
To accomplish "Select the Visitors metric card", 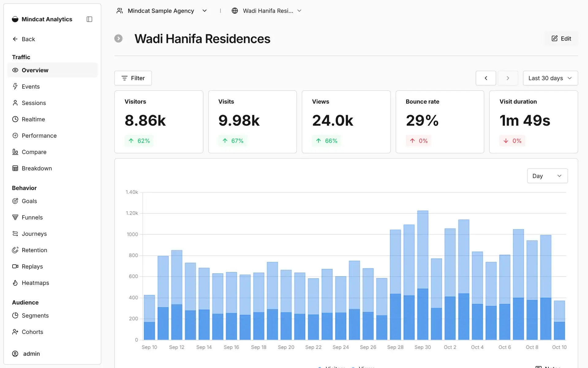I will (x=159, y=122).
